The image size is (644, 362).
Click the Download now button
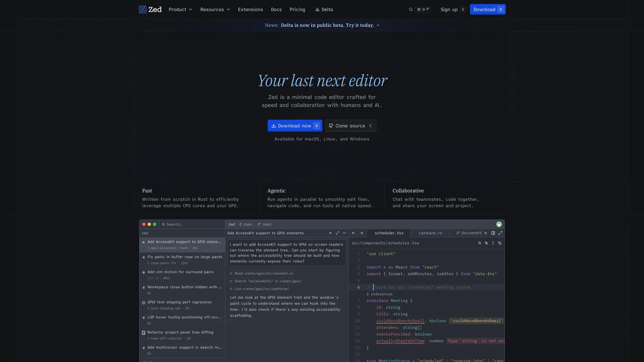coord(295,126)
